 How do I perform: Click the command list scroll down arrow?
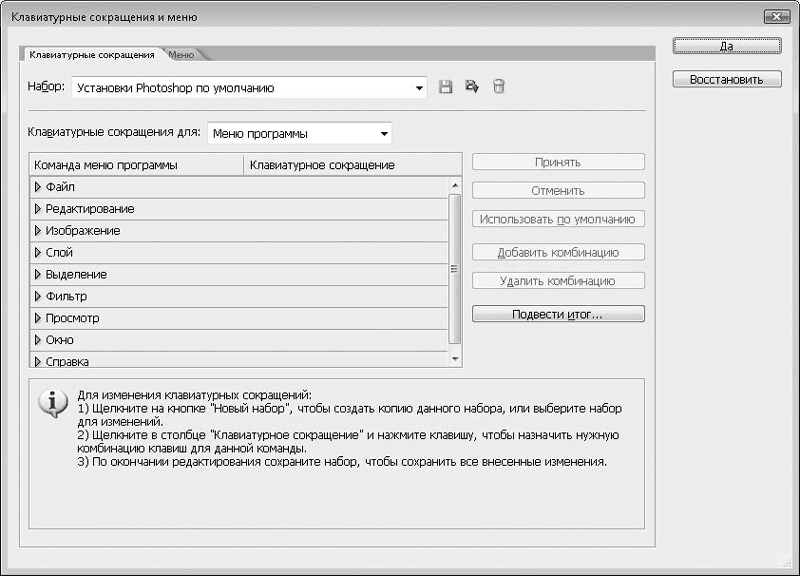pyautogui.click(x=455, y=359)
